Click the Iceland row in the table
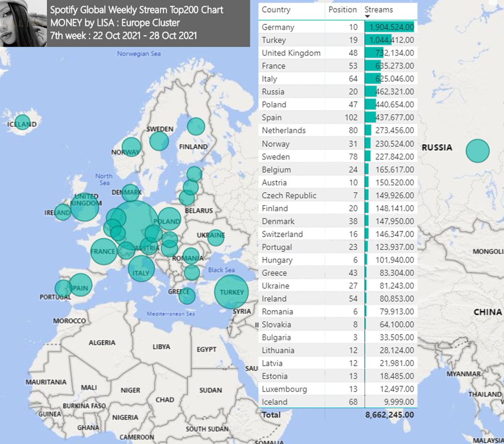 [338, 402]
